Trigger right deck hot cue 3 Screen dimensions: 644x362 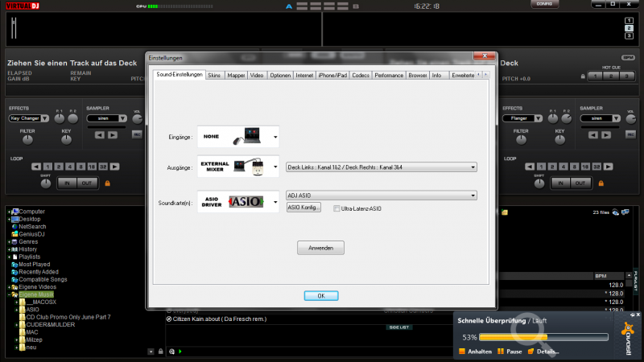coord(627,76)
